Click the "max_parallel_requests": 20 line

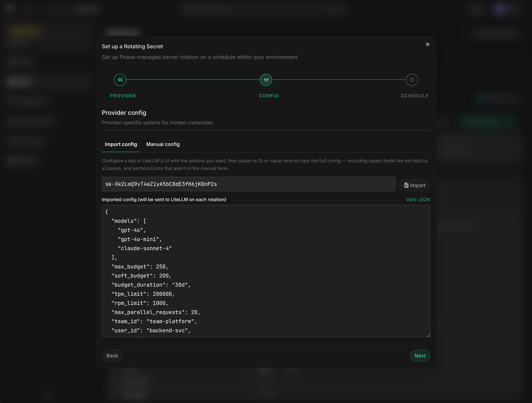(156, 312)
